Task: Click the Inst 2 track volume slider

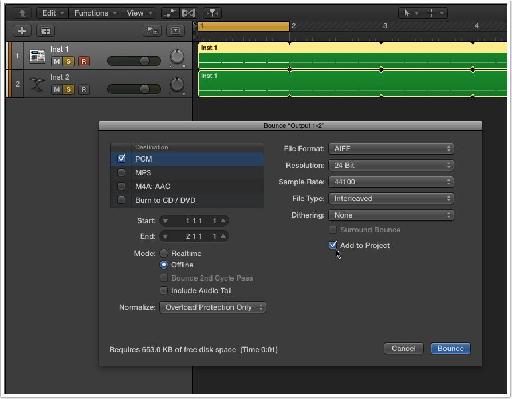Action: coord(134,89)
